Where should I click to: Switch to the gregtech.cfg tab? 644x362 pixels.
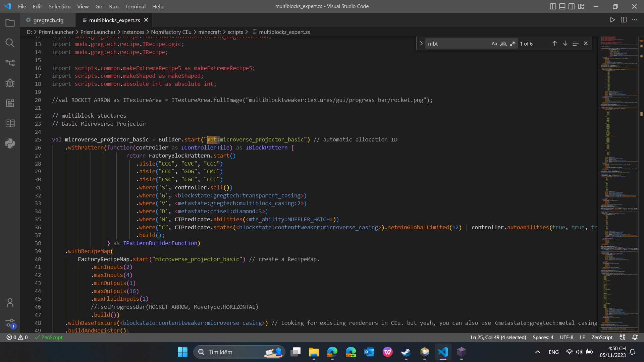coord(48,20)
